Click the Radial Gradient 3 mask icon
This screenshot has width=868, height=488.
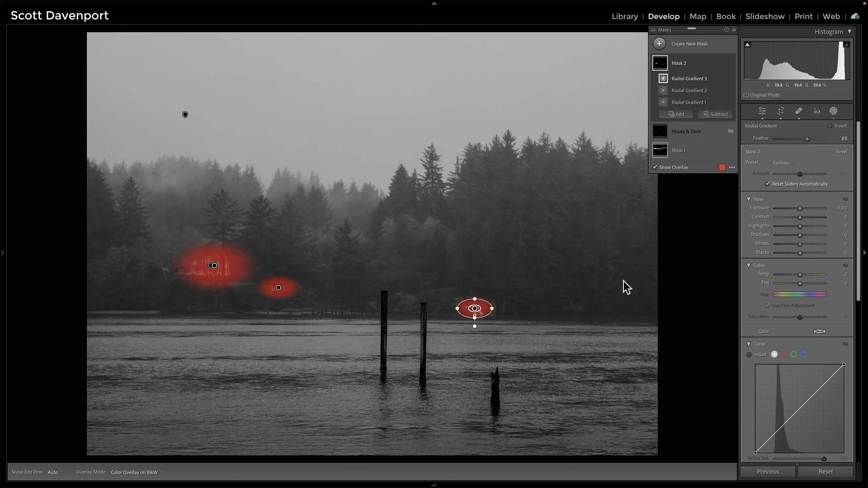[663, 78]
